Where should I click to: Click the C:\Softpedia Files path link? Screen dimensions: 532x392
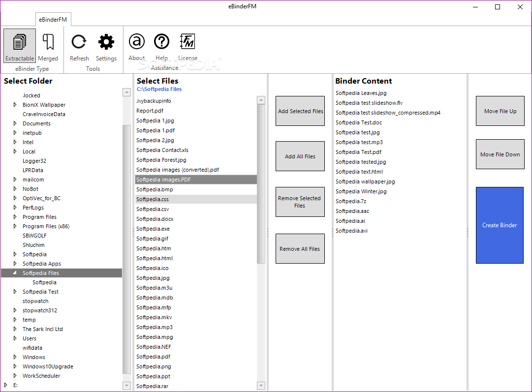159,89
